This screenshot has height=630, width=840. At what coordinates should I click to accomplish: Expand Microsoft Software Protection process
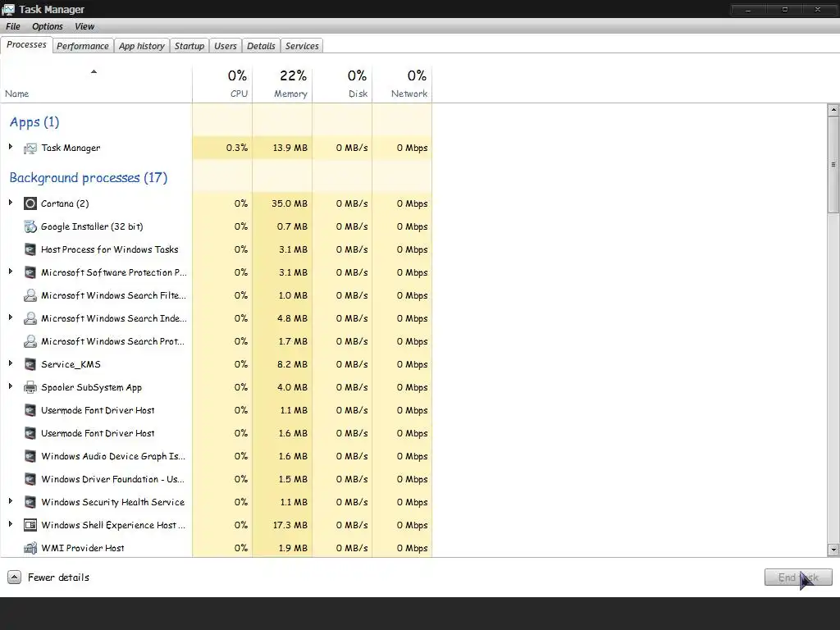(10, 271)
